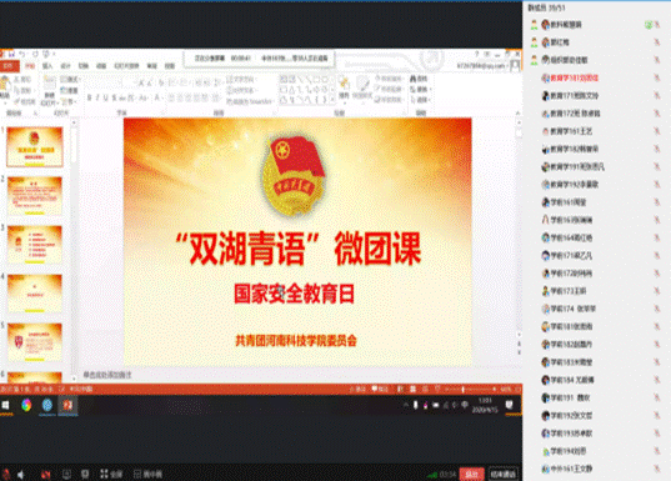
Task: Expand the shapes gallery with its More arrow
Action: pyautogui.click(x=332, y=100)
